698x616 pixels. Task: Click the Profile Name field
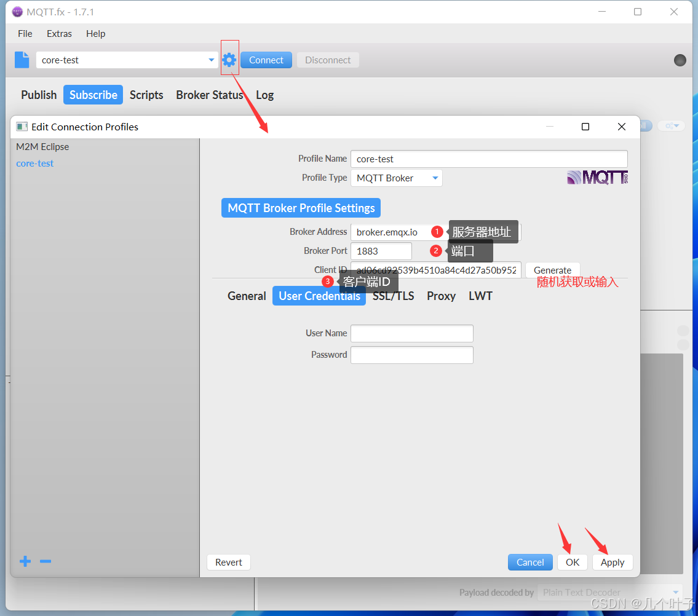(x=490, y=159)
